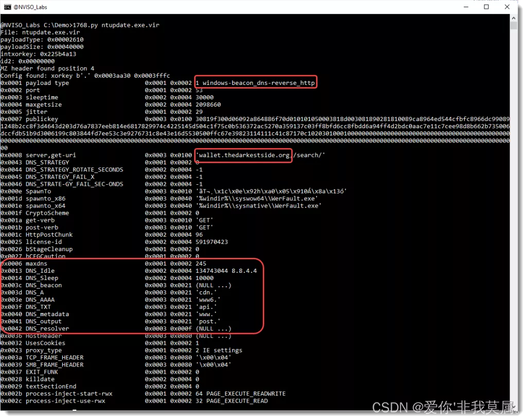Click the payloadSize value 0x00040000
The image size is (527, 420).
coord(65,47)
